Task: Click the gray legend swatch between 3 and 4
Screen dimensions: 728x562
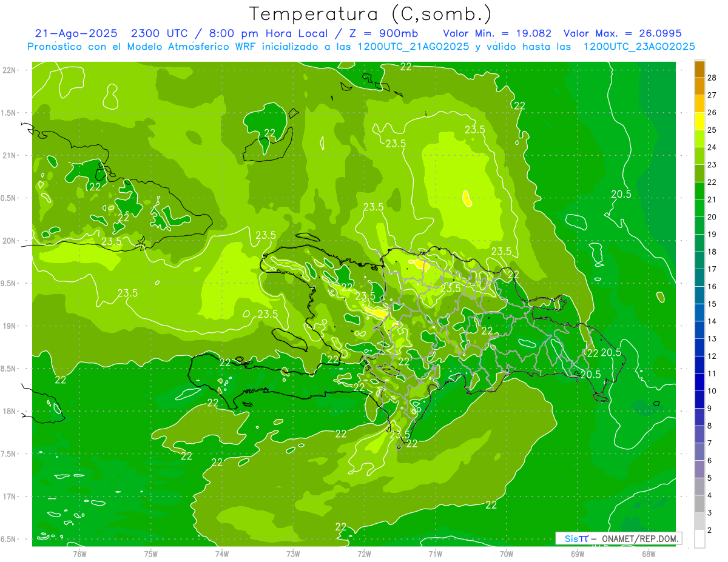Action: click(x=699, y=504)
